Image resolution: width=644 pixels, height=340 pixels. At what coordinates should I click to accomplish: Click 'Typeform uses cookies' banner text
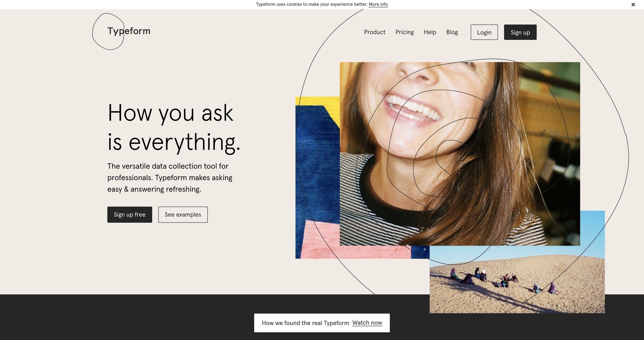pyautogui.click(x=312, y=4)
